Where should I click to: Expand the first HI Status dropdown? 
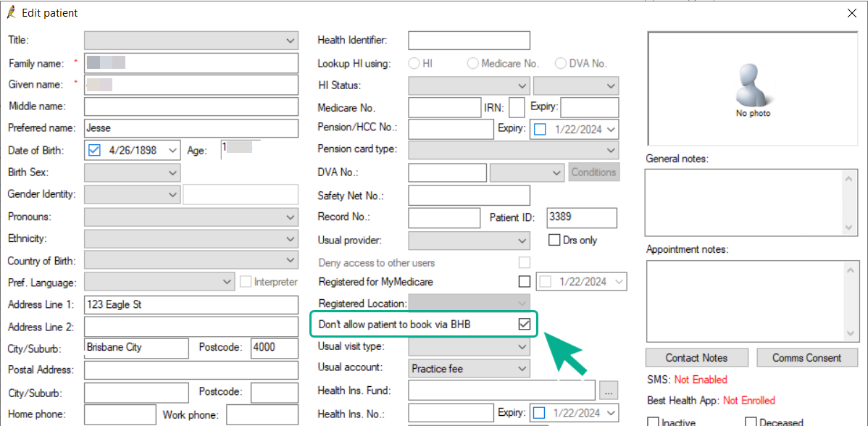[469, 85]
